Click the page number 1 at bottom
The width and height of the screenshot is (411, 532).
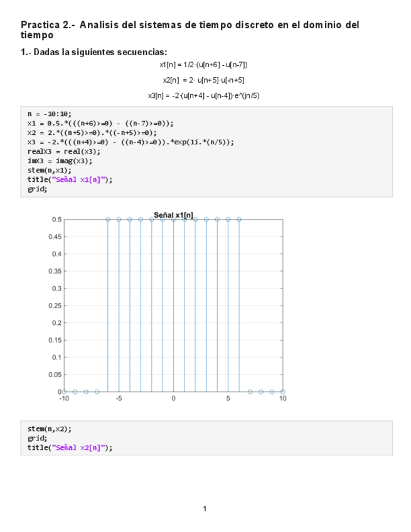[x=205, y=508]
